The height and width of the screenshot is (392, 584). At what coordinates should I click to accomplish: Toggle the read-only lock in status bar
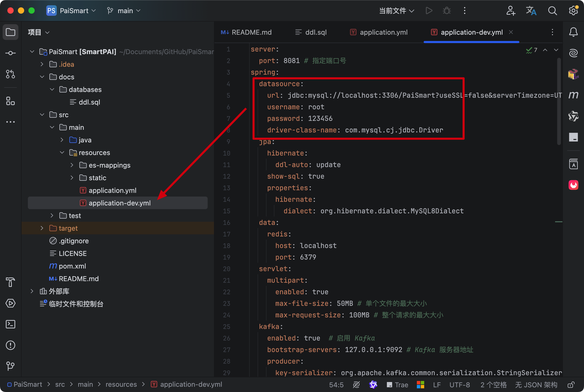(x=571, y=385)
